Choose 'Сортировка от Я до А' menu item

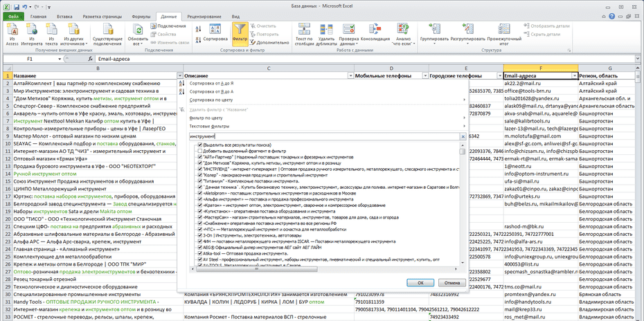pos(211,91)
